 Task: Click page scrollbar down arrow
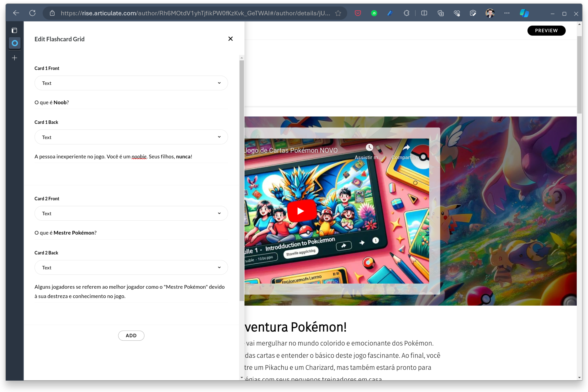pyautogui.click(x=579, y=377)
